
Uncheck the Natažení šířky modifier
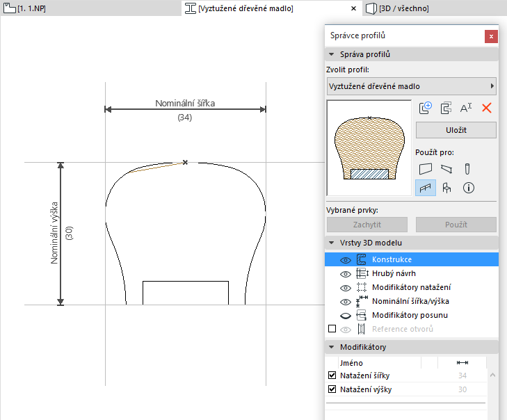point(332,375)
